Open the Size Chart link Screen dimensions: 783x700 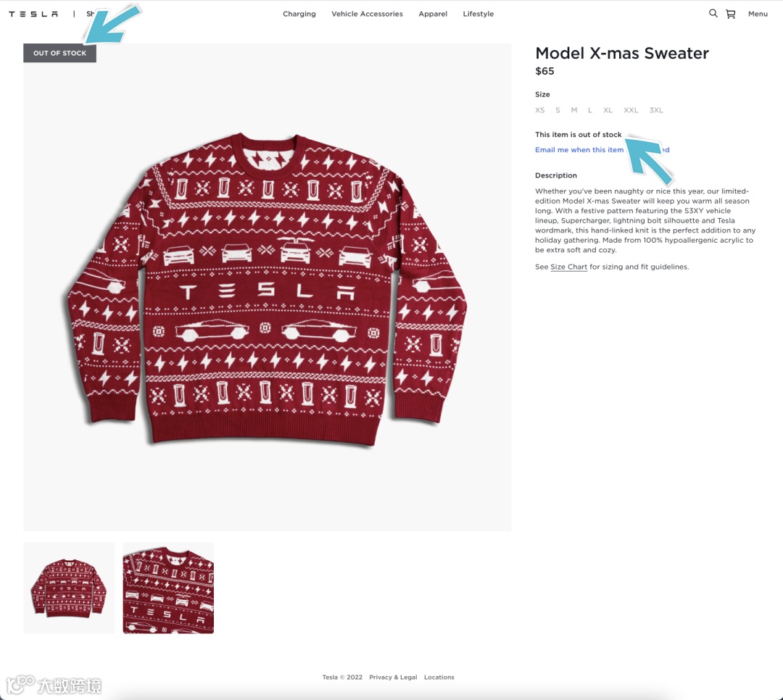[569, 267]
